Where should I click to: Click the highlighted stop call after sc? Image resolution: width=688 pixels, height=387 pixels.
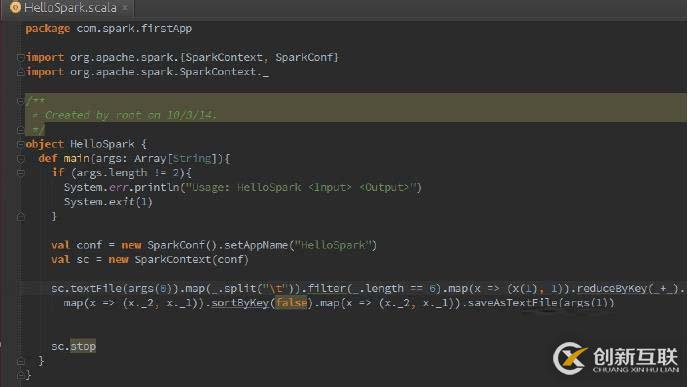point(83,346)
